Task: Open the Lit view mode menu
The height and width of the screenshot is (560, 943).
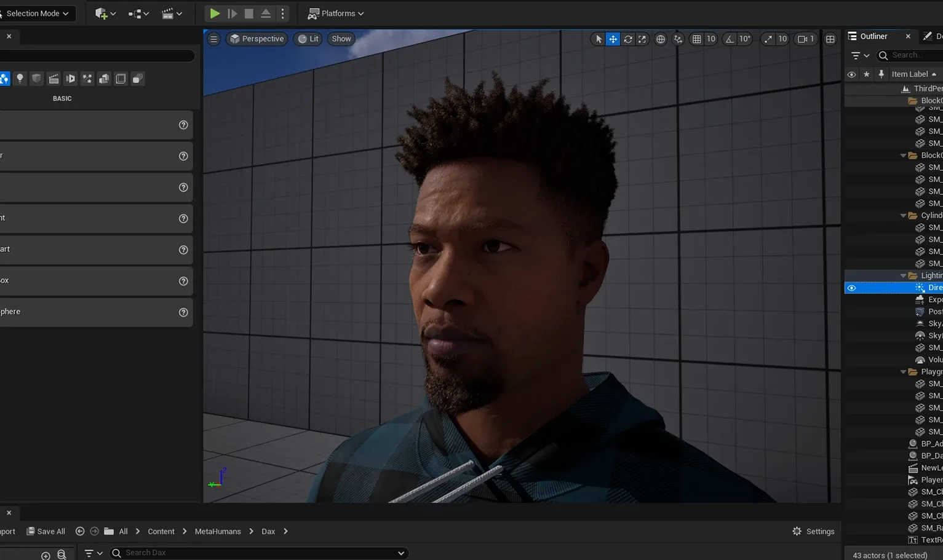Action: [308, 39]
